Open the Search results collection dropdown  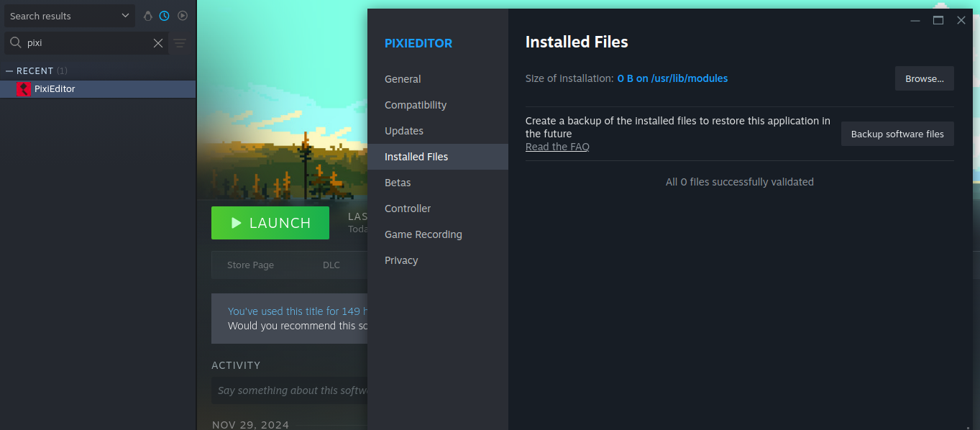tap(70, 16)
